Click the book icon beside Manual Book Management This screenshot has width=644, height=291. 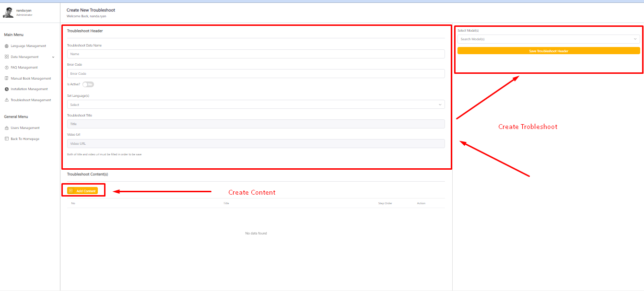(x=6, y=78)
